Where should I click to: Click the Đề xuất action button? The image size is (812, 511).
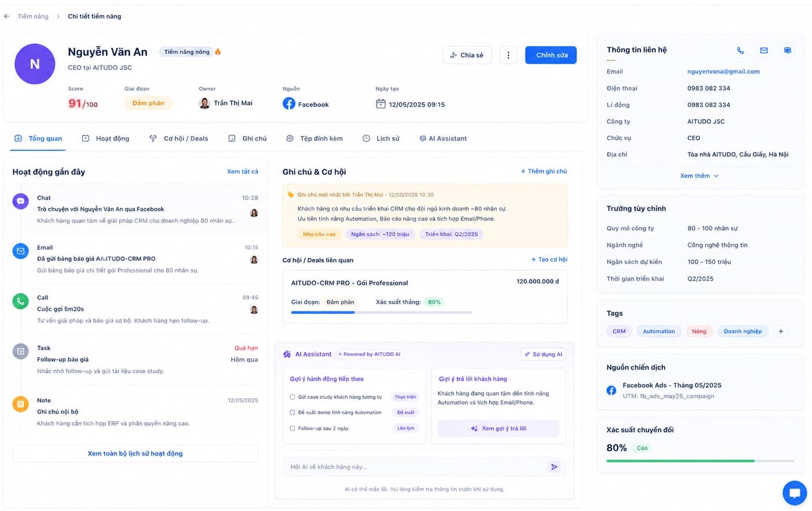(405, 413)
